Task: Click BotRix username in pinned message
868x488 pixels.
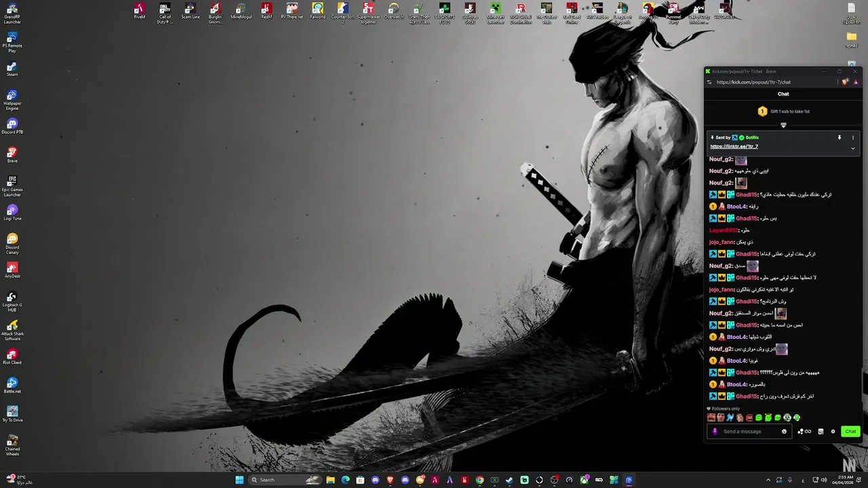Action: [x=752, y=138]
